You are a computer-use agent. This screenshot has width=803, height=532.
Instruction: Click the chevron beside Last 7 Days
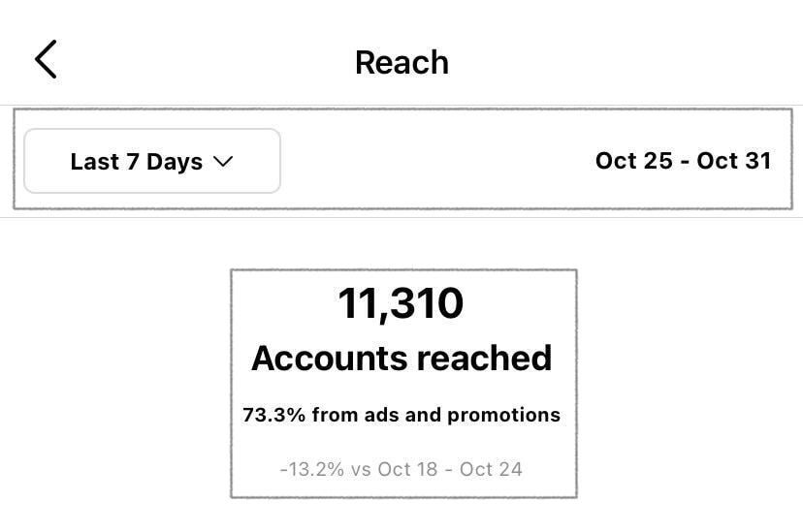pyautogui.click(x=223, y=162)
